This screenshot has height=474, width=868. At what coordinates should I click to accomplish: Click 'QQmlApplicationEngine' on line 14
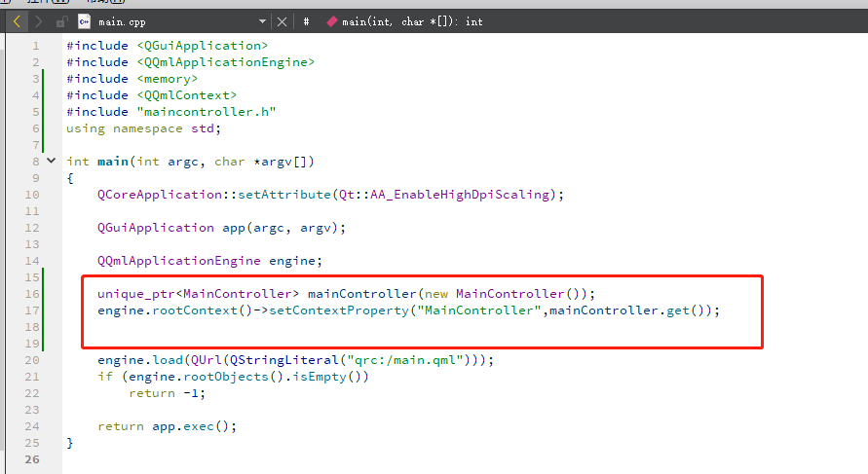179,261
